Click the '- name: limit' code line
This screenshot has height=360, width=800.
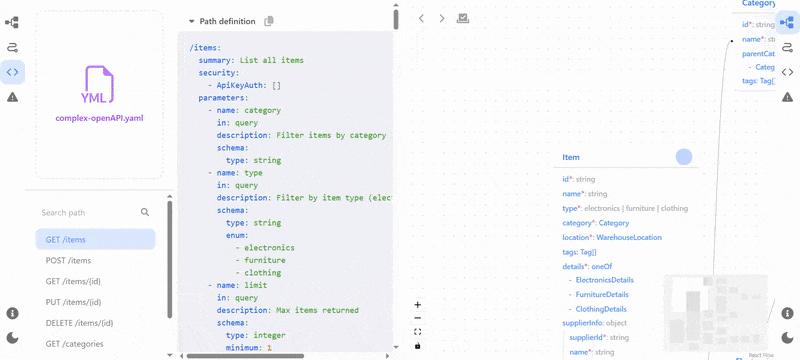237,285
